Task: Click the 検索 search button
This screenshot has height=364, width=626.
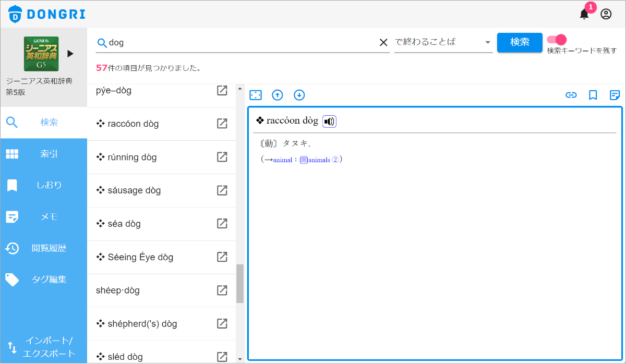Action: [x=520, y=42]
